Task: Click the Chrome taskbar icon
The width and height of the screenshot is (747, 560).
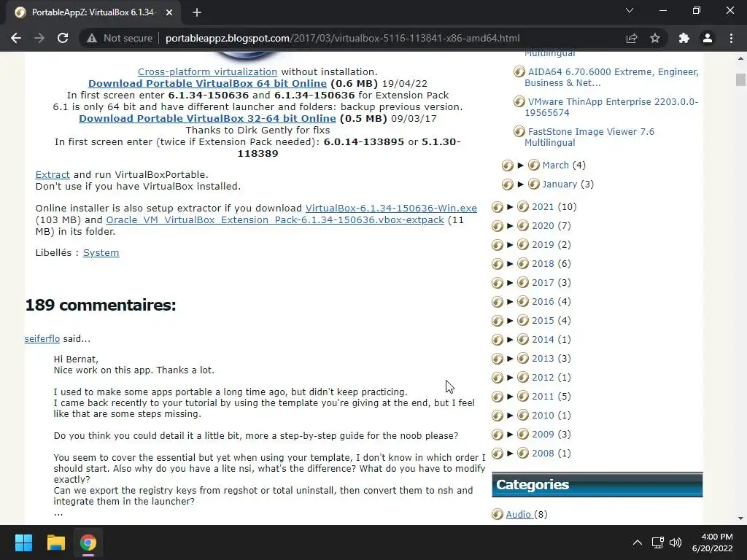Action: (88, 542)
